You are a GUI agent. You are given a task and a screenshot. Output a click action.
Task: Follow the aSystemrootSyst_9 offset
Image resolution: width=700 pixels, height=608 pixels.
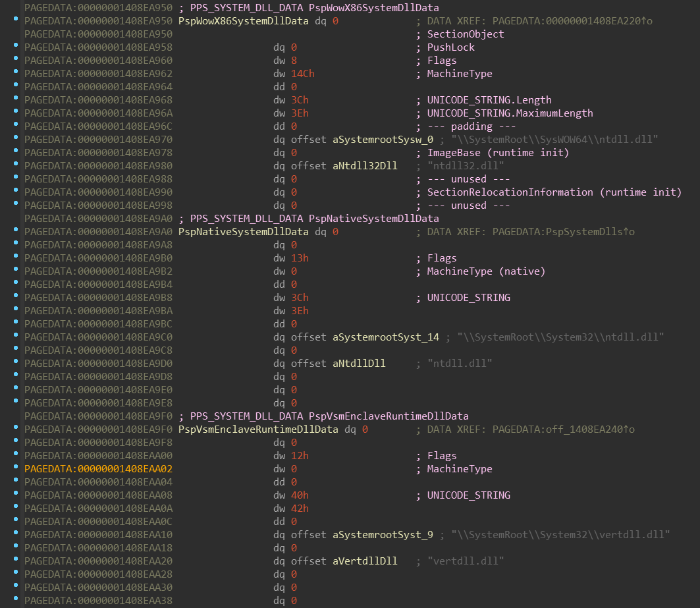383,535
